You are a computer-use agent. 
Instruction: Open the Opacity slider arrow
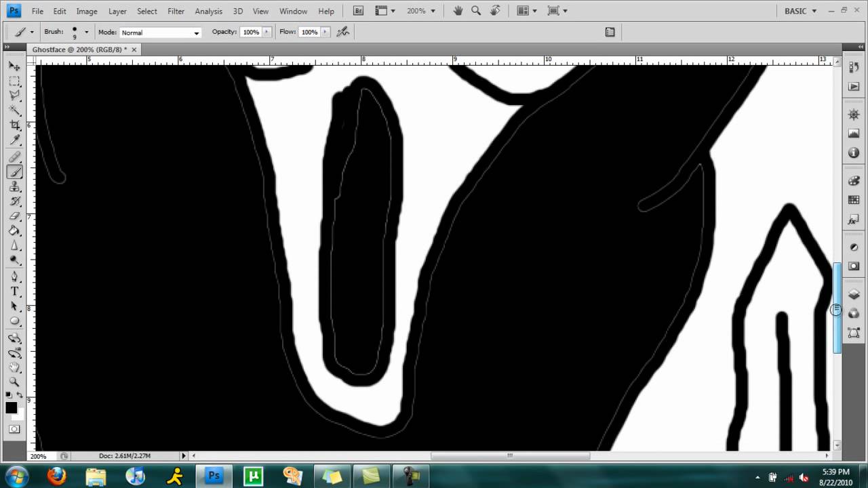pyautogui.click(x=267, y=32)
